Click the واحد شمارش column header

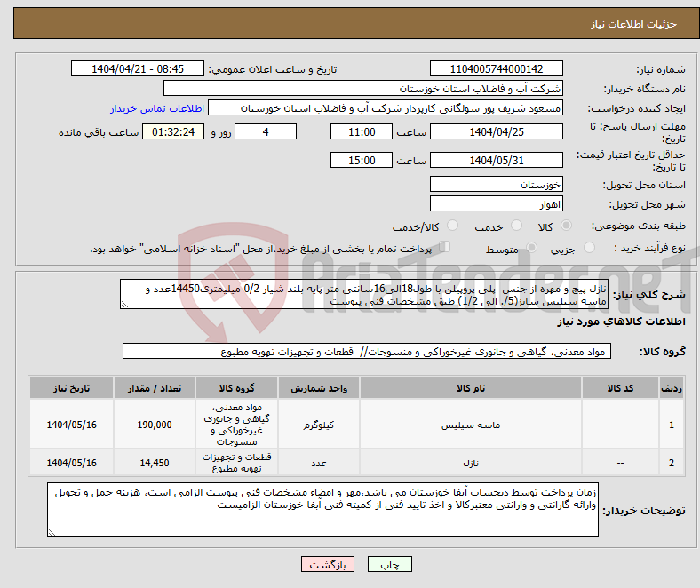319,388
